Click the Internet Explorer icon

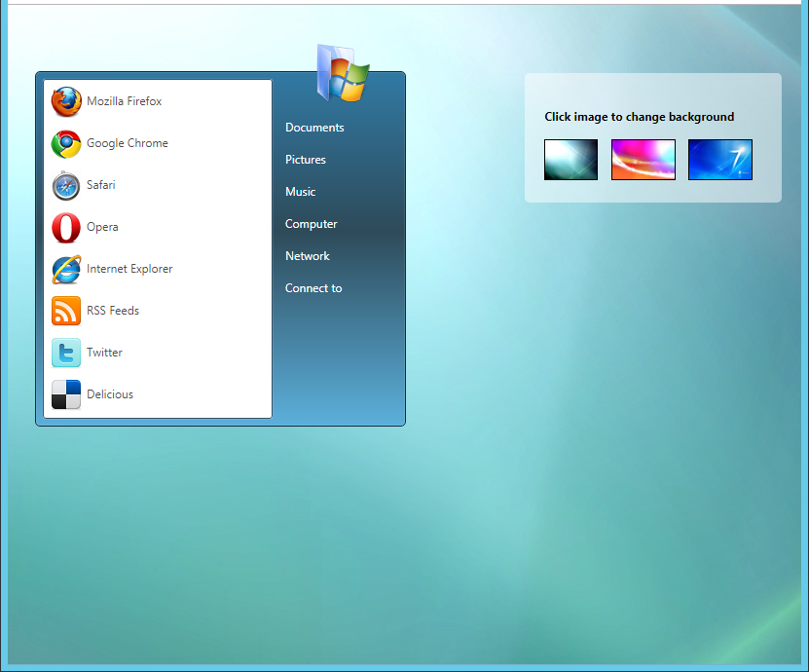click(x=66, y=270)
